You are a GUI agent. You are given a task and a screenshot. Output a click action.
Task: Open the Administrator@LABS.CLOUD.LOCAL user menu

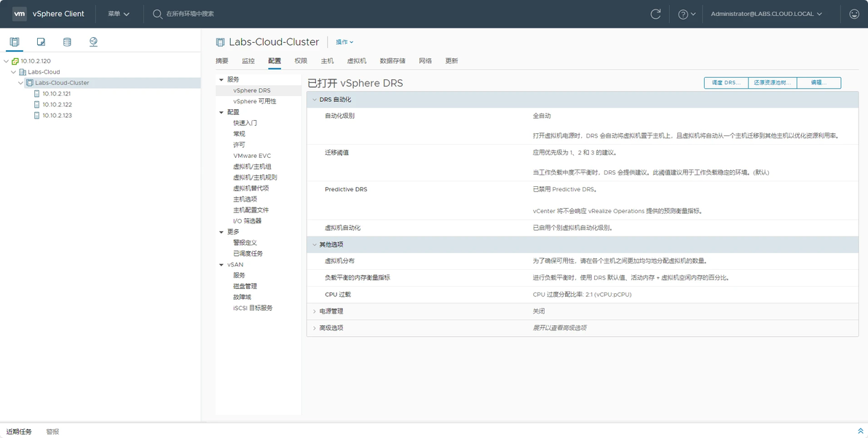(x=766, y=14)
